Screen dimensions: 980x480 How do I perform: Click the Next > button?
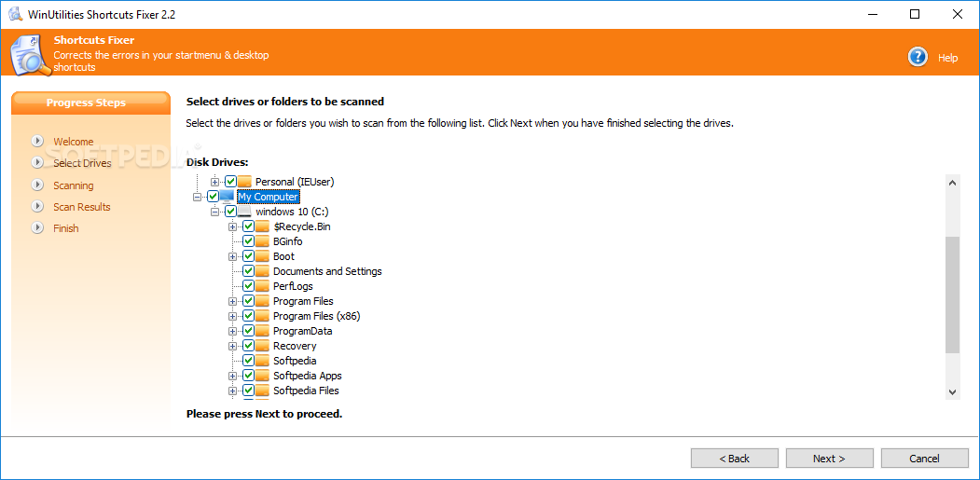[x=829, y=459]
